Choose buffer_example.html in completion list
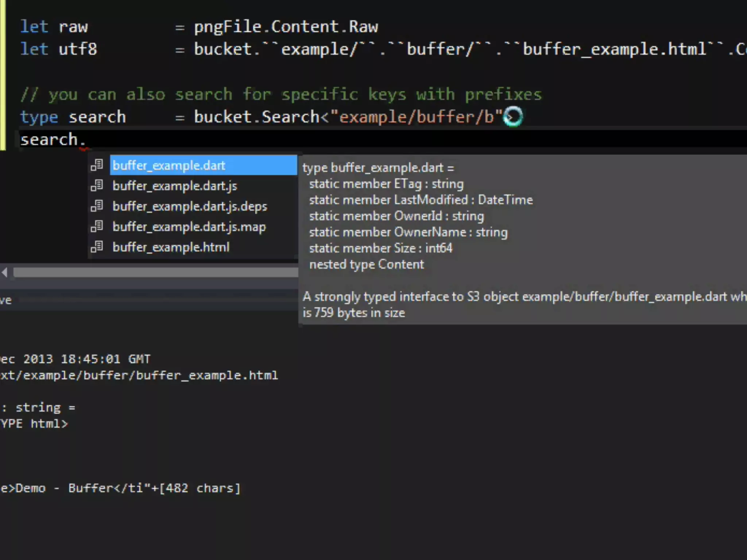Image resolution: width=747 pixels, height=560 pixels. click(x=171, y=247)
